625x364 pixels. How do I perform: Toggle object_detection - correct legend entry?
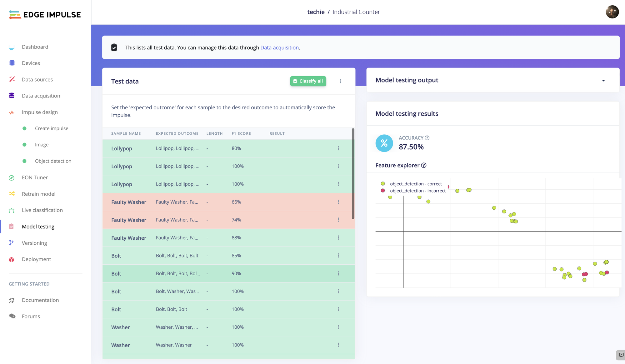pos(416,184)
